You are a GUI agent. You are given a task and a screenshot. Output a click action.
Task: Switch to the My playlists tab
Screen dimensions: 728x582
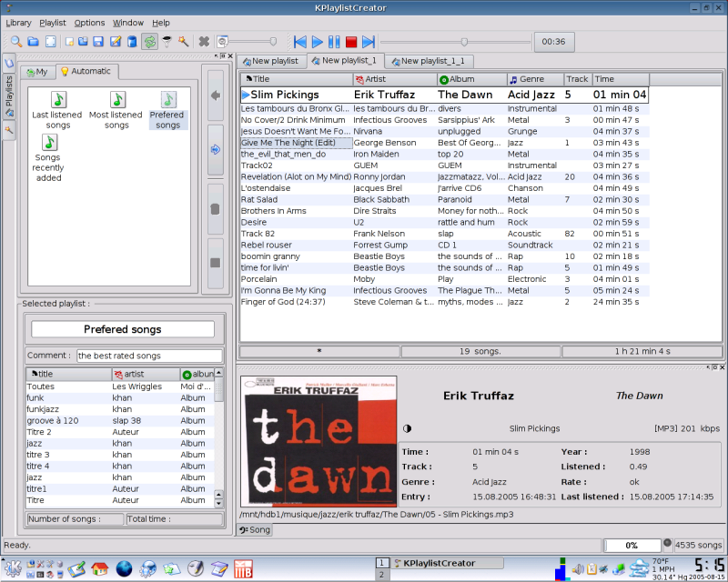point(37,72)
